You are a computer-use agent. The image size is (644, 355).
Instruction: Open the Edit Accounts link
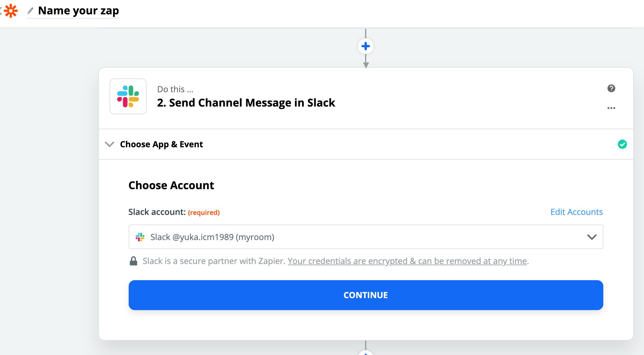click(x=576, y=212)
